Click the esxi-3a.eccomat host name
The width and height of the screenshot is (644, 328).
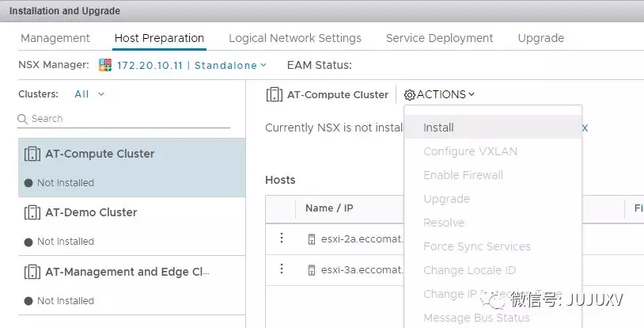pos(362,270)
